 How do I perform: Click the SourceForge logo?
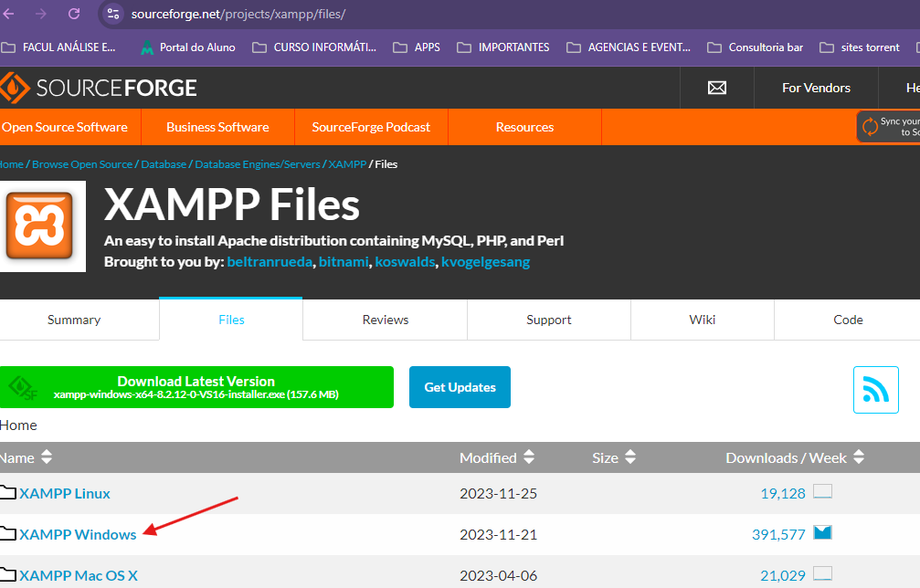point(99,88)
